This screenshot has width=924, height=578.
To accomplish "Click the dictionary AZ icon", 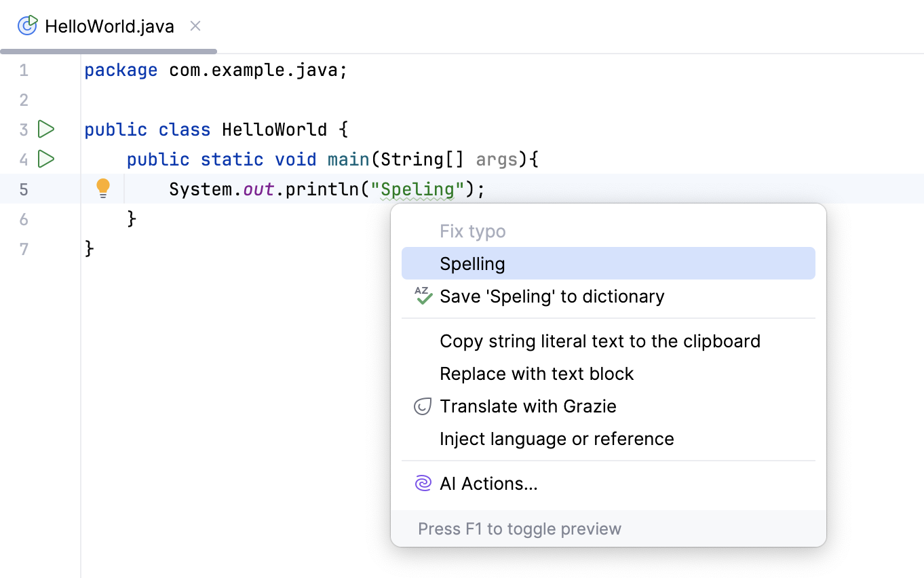I will pyautogui.click(x=422, y=296).
